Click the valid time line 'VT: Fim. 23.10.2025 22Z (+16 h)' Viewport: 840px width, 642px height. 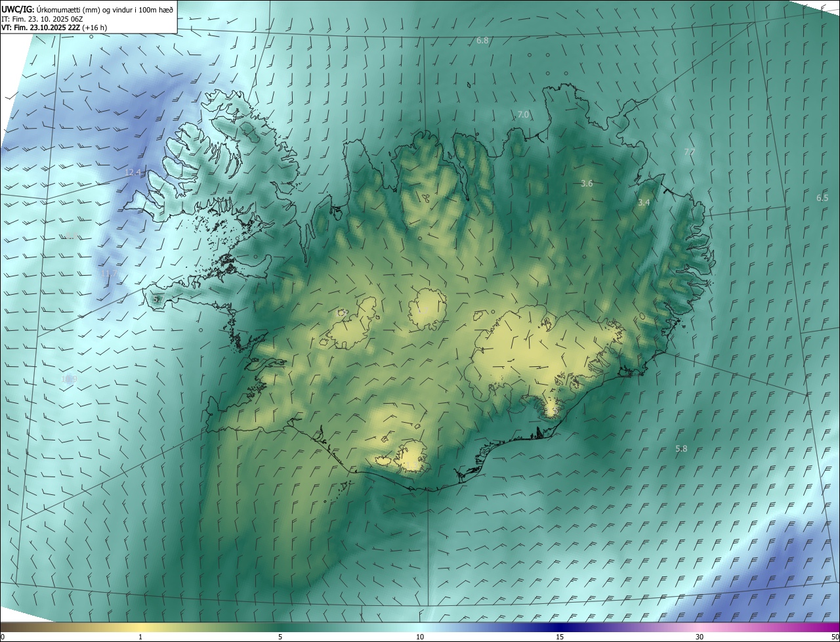(x=54, y=28)
